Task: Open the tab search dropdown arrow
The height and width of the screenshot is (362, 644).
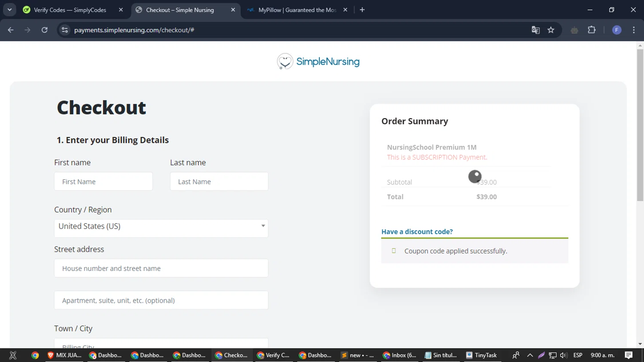Action: pos(9,10)
